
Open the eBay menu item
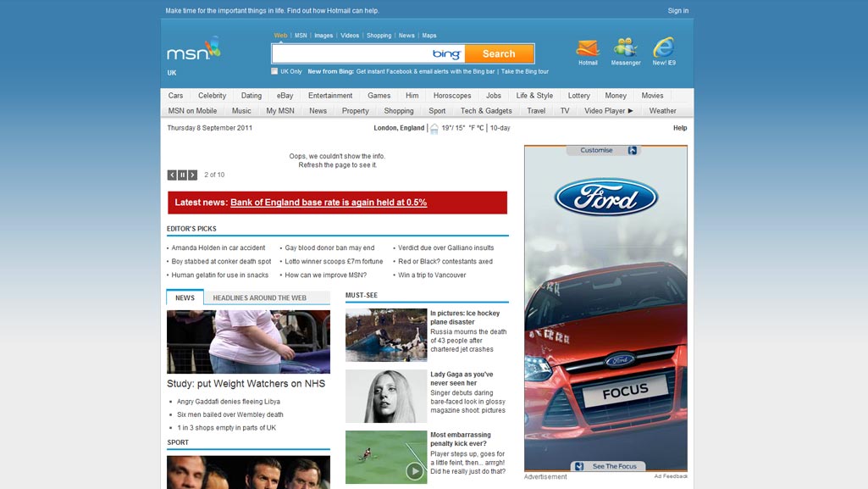point(285,96)
